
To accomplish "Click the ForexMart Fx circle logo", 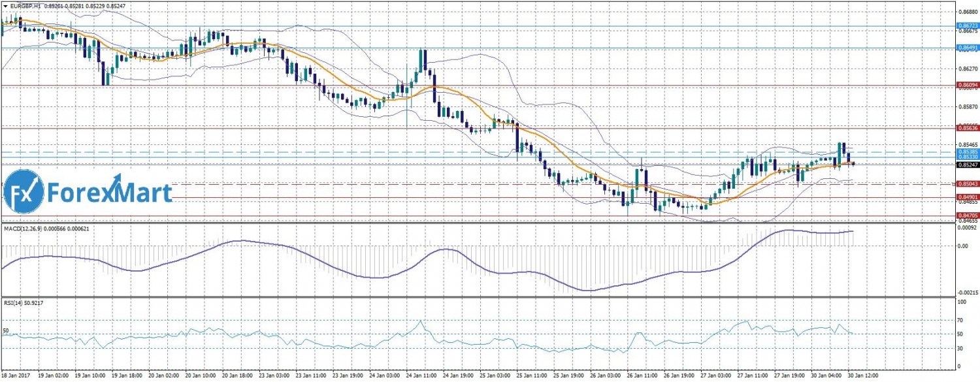I will [x=24, y=192].
